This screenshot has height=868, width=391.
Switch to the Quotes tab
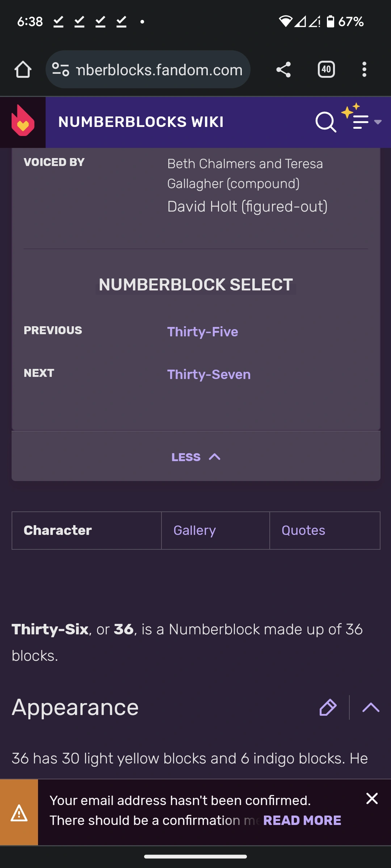pos(303,531)
